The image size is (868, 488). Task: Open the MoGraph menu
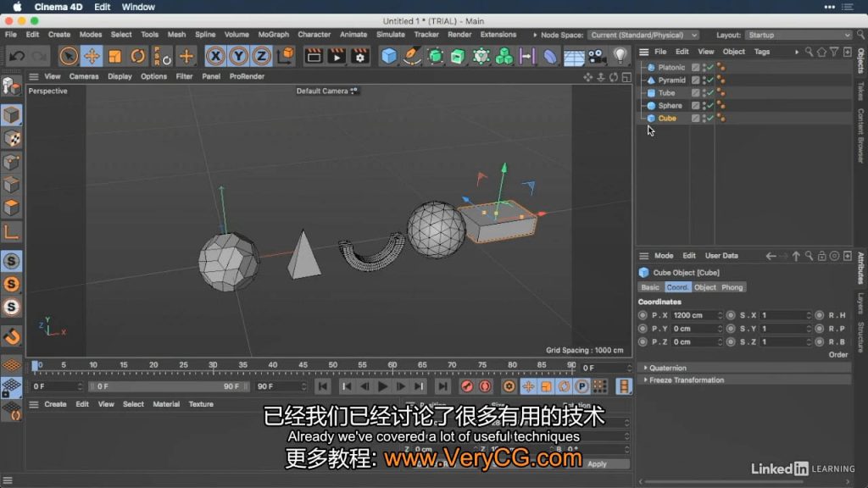(274, 34)
